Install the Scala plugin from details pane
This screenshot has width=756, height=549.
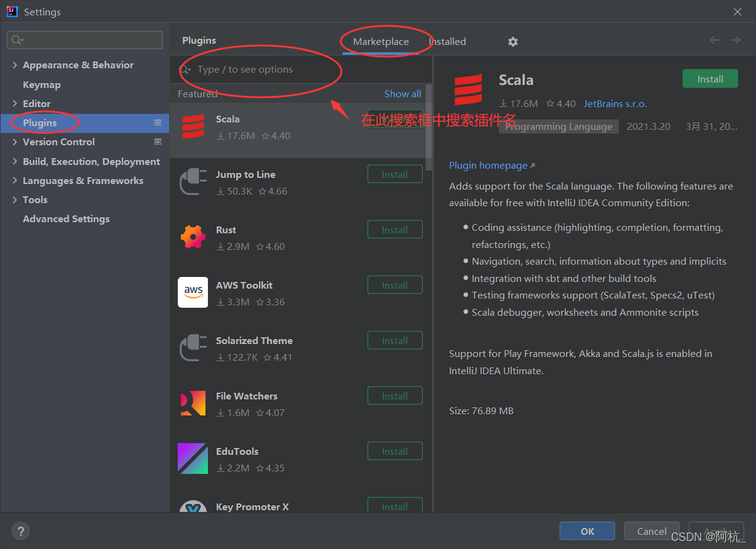pyautogui.click(x=710, y=79)
